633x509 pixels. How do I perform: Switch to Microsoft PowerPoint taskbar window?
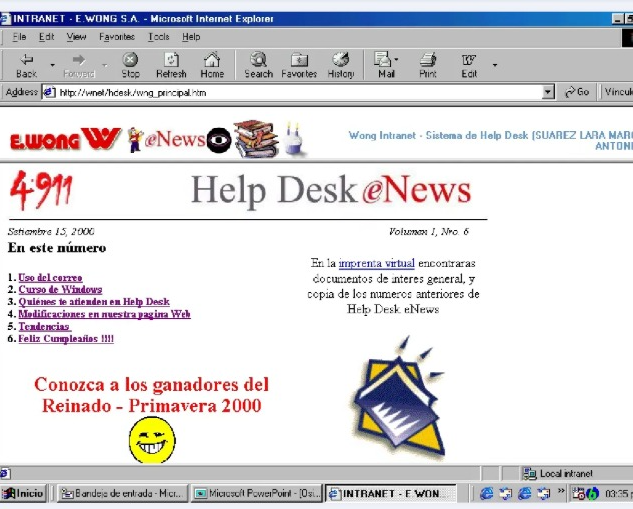point(257,494)
